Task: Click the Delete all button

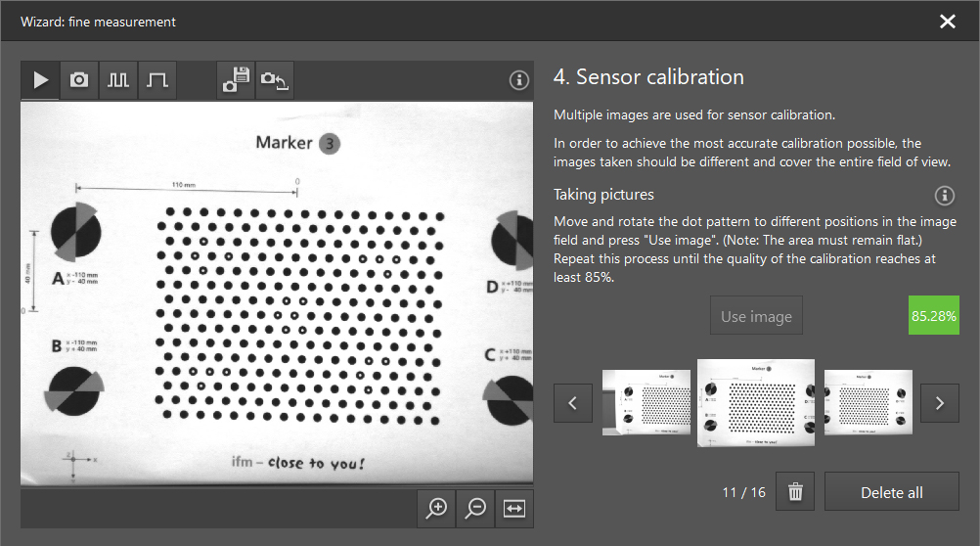Action: (x=891, y=492)
